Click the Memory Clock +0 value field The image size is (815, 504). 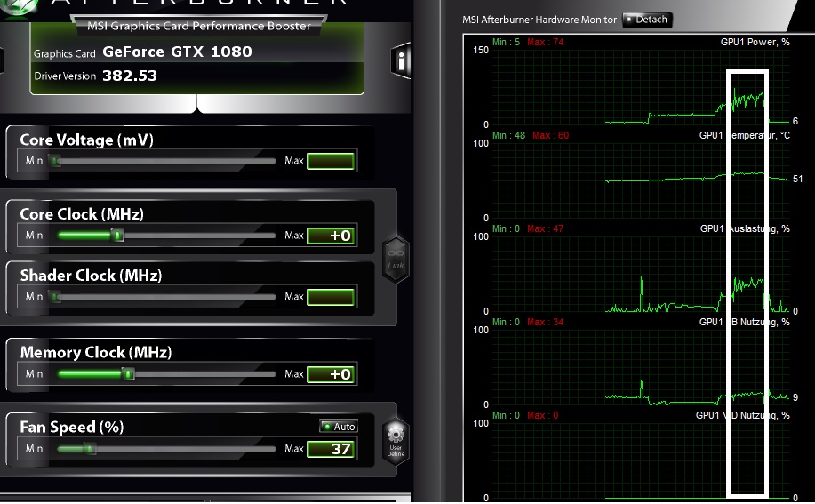click(331, 374)
